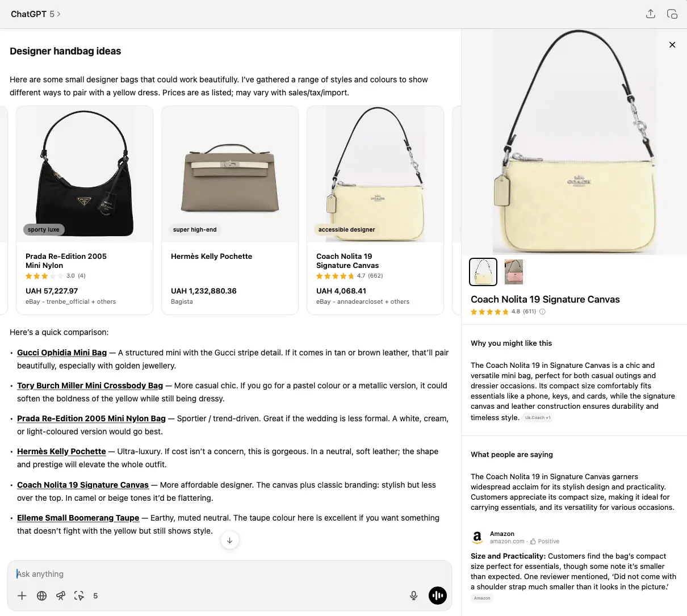Select the yellow bag thumbnail
The height and width of the screenshot is (616, 687).
pos(483,271)
